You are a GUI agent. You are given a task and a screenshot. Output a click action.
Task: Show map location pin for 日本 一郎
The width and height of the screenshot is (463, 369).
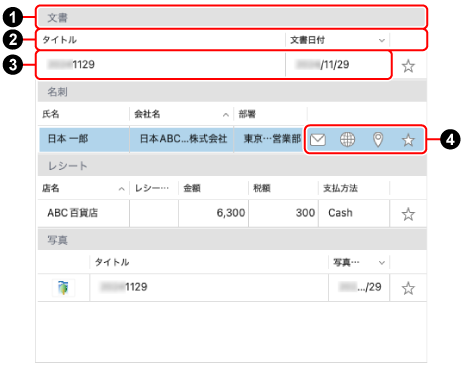tap(378, 139)
